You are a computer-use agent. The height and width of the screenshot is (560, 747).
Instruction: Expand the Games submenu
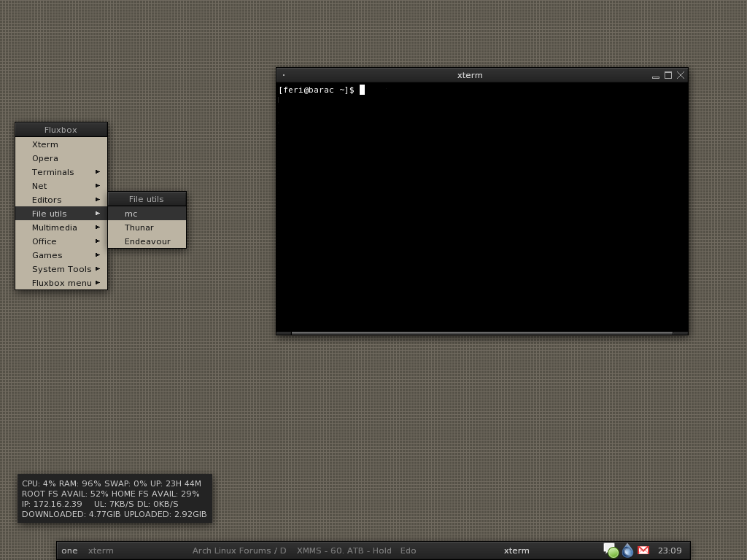(61, 254)
